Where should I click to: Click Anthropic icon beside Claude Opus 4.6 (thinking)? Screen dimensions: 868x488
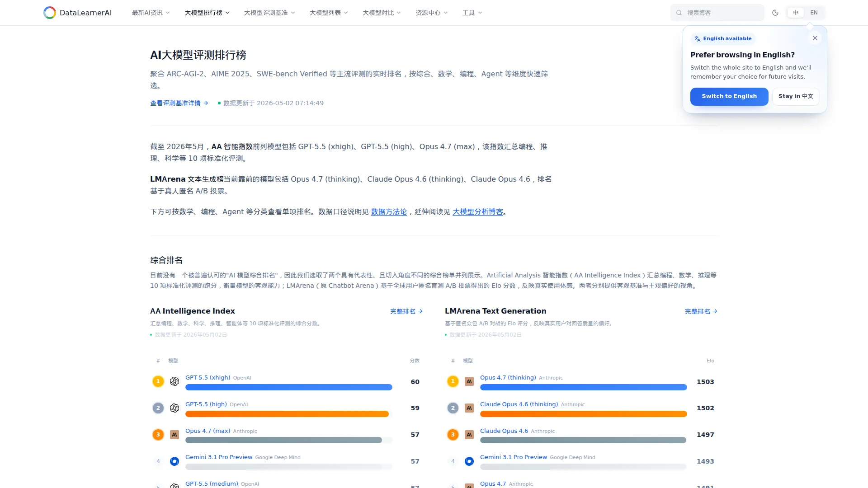(469, 408)
